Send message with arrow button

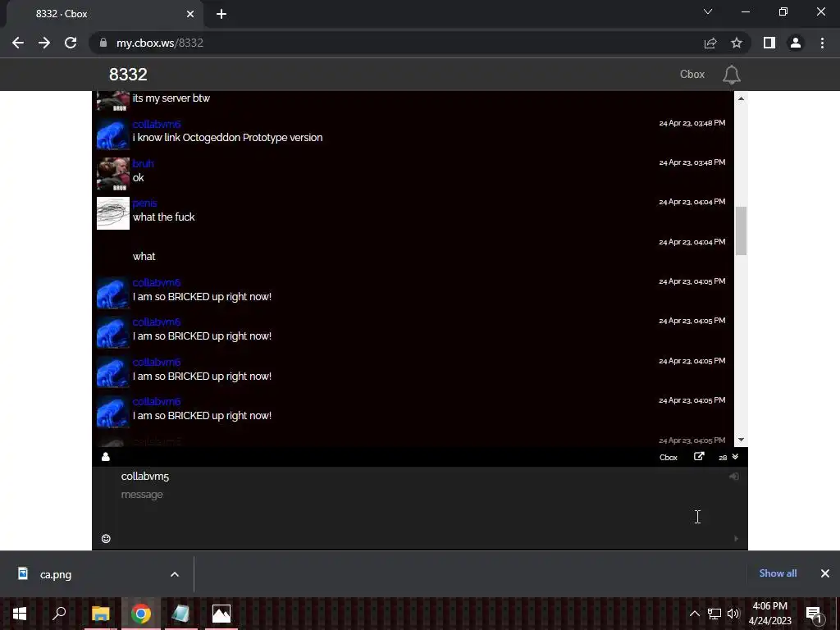(x=736, y=538)
